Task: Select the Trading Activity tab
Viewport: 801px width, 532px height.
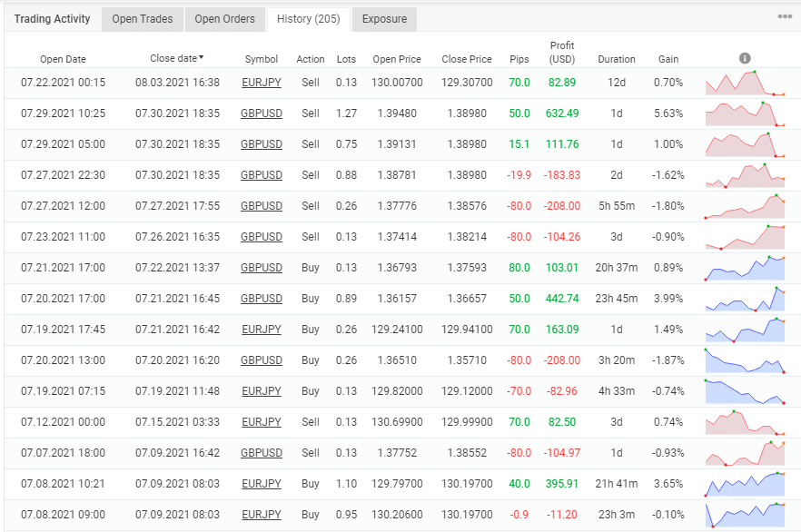Action: point(53,19)
